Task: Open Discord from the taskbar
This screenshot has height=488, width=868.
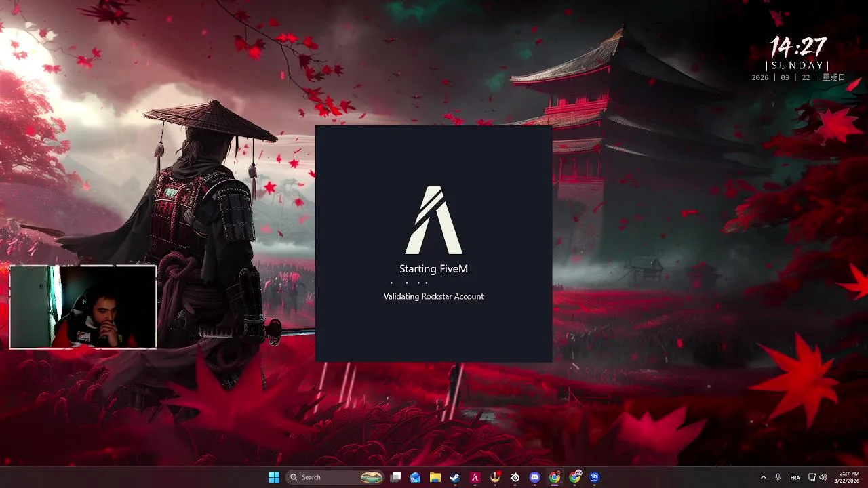Action: point(535,477)
